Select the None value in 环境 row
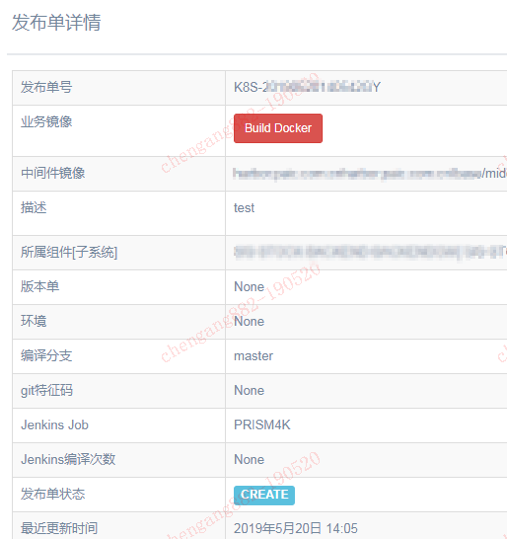Viewport: 507px width, 539px height. (x=249, y=321)
